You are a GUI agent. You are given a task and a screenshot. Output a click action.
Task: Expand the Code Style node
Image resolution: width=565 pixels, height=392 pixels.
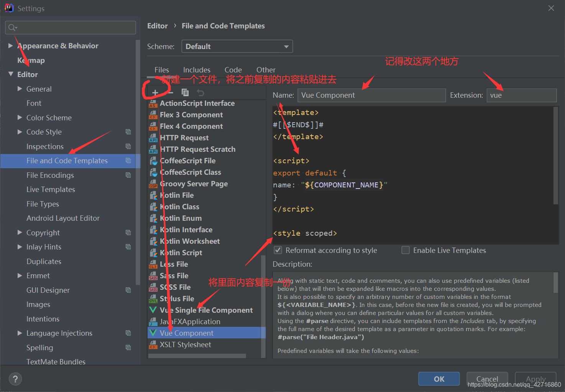click(x=20, y=132)
